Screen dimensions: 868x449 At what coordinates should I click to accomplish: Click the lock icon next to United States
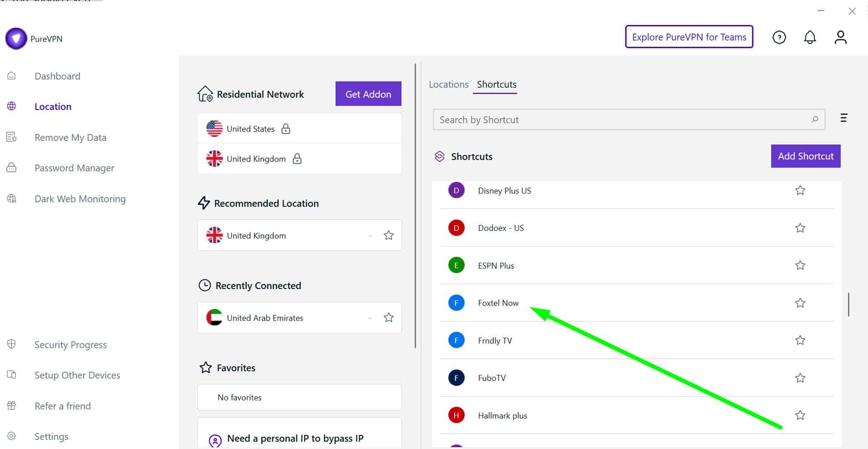[286, 129]
